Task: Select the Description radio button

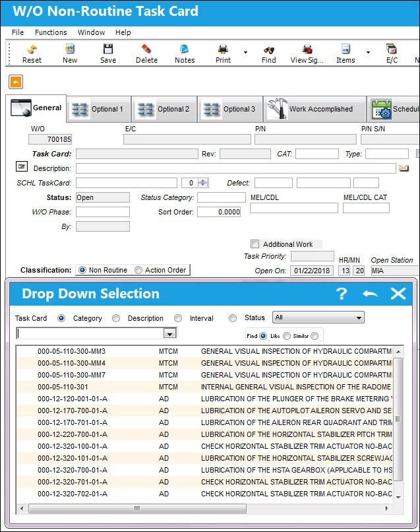Action: coord(178,318)
